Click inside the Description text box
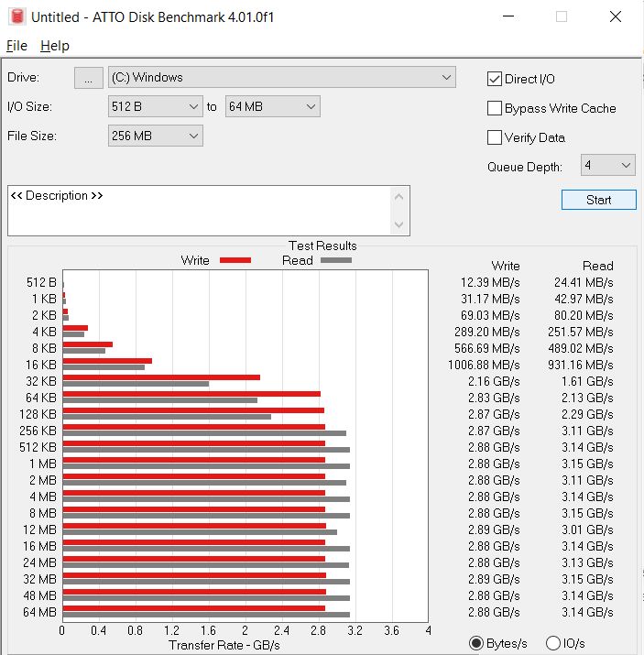This screenshot has height=655, width=644. click(201, 211)
